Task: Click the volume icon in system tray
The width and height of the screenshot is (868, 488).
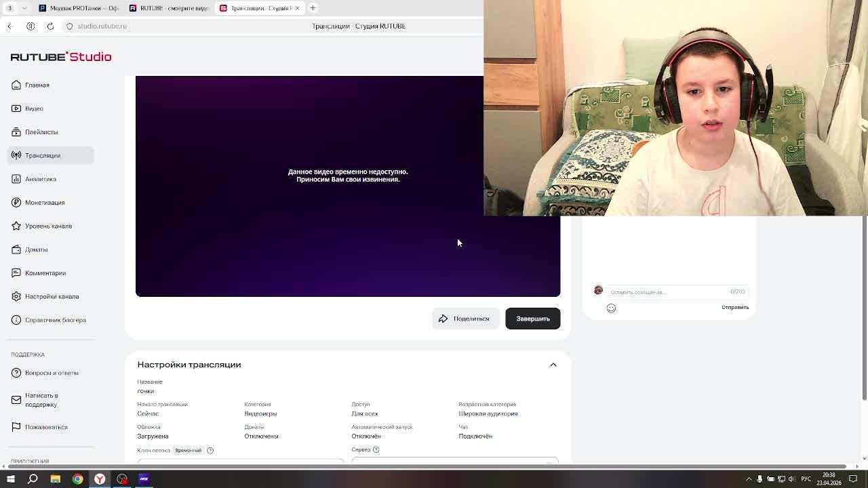Action: pyautogui.click(x=791, y=479)
